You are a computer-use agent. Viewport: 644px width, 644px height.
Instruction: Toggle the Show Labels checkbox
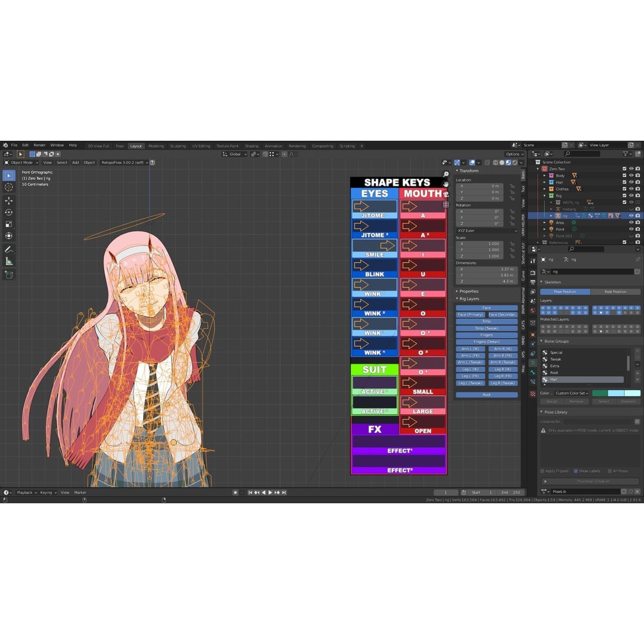click(576, 471)
